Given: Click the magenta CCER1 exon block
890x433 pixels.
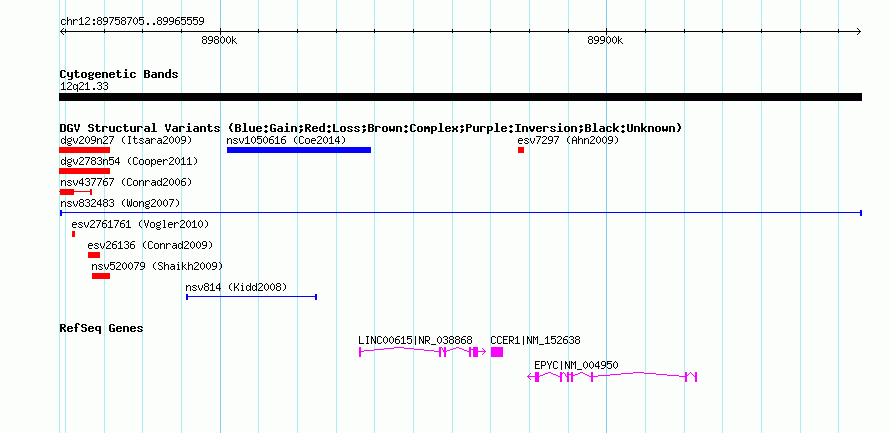Looking at the screenshot, I should tap(497, 352).
